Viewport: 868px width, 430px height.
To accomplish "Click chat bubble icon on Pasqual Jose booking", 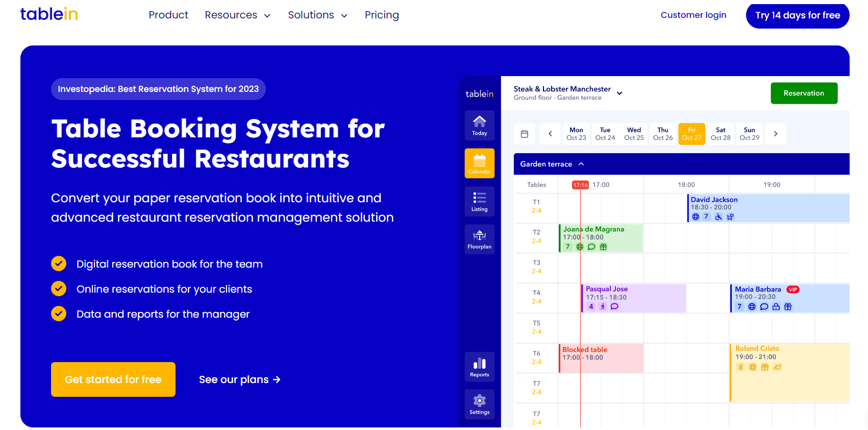I will [x=614, y=306].
